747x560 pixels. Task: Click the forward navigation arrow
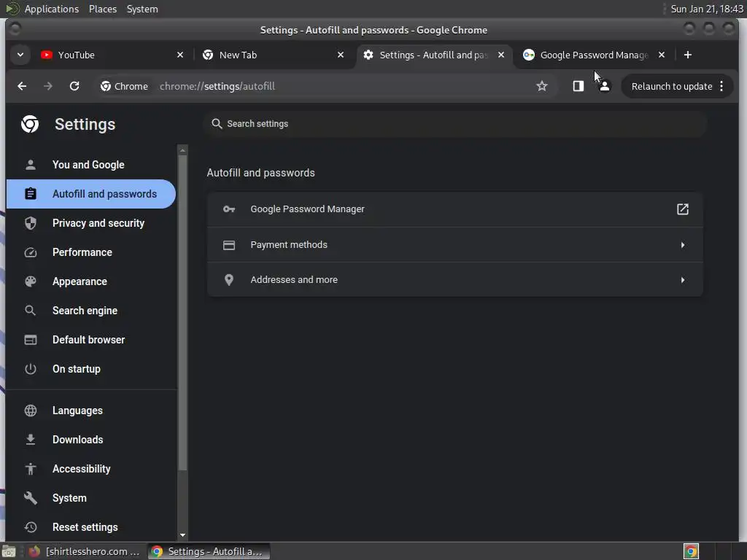47,86
